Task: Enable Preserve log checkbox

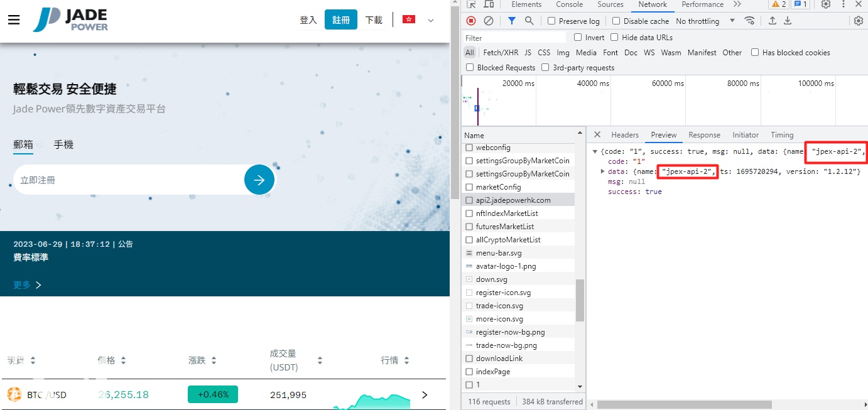Action: (551, 21)
